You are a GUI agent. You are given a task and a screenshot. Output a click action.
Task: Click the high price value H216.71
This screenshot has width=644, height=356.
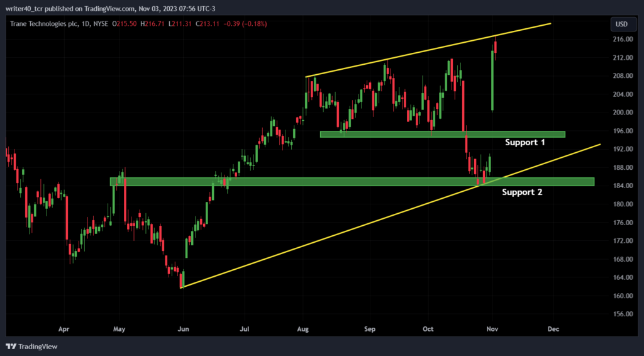[x=152, y=24]
